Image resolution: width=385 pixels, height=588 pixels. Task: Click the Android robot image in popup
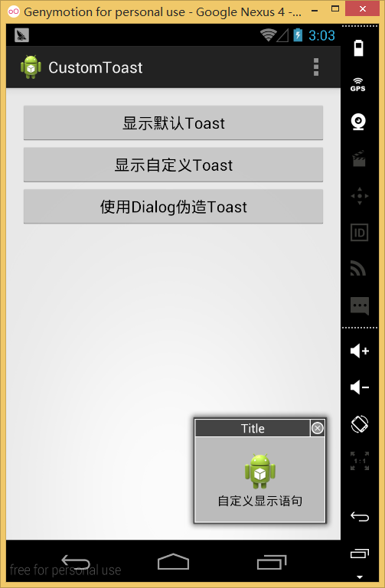click(x=259, y=472)
